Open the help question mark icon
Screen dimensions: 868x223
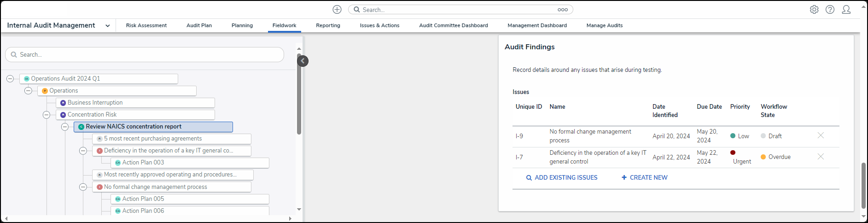830,10
